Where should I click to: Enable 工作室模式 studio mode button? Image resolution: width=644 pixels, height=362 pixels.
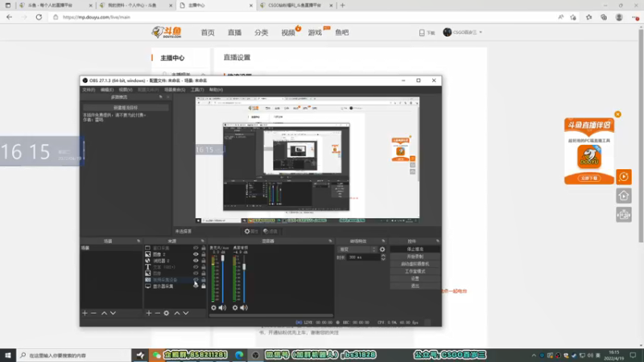(415, 271)
